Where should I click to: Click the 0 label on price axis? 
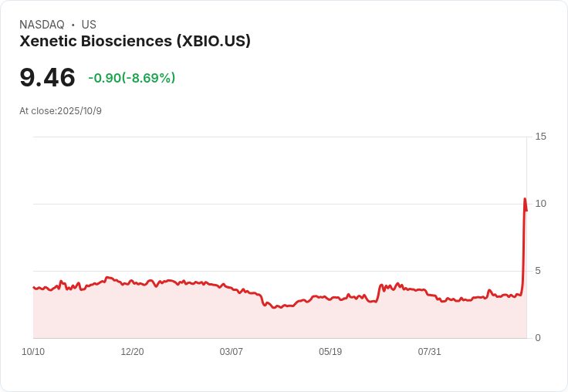tap(538, 338)
